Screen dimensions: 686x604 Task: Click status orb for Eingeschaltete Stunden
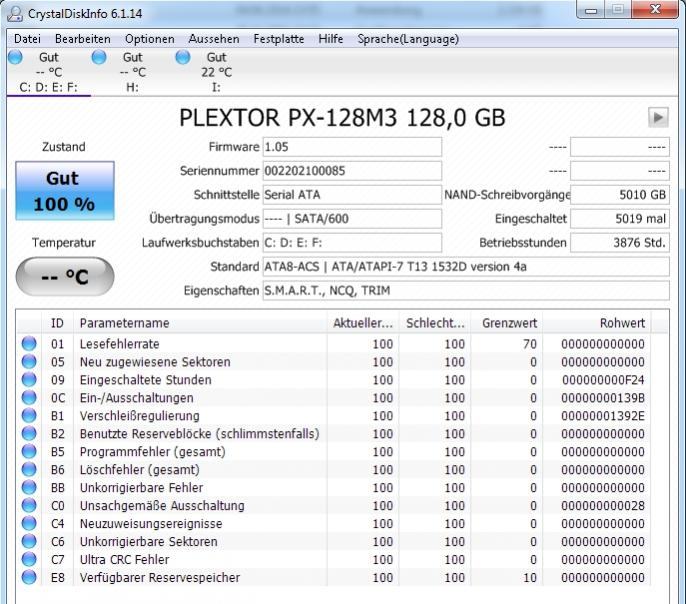click(29, 380)
